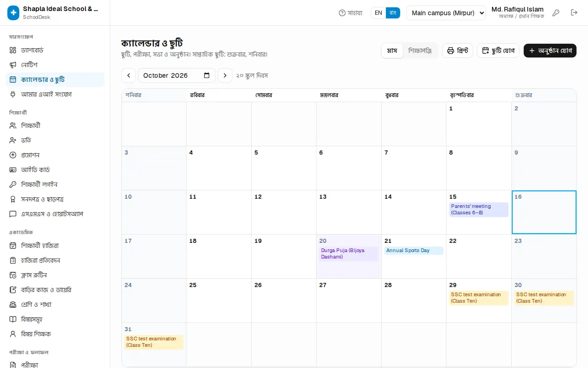The height and width of the screenshot is (368, 588).
Task: Switch language to বাং
Action: (393, 13)
